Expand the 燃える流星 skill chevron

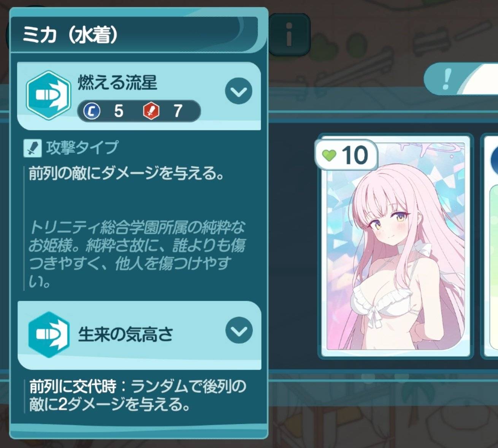(239, 91)
